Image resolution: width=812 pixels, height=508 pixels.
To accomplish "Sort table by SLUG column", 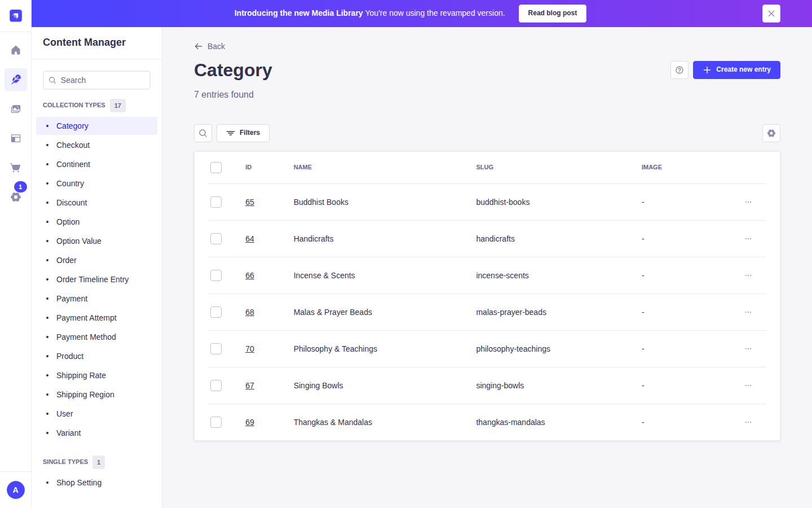I will [485, 168].
